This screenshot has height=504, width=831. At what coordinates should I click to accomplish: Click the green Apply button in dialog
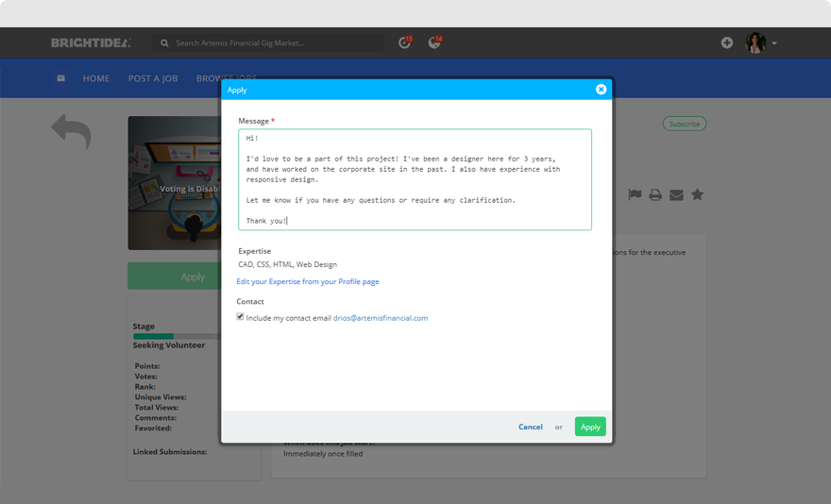[590, 427]
